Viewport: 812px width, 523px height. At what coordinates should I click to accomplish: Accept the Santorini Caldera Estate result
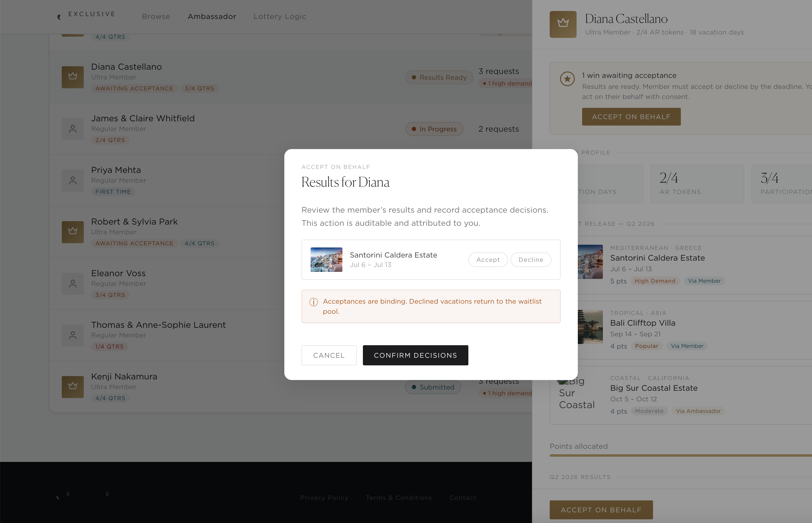pos(488,259)
